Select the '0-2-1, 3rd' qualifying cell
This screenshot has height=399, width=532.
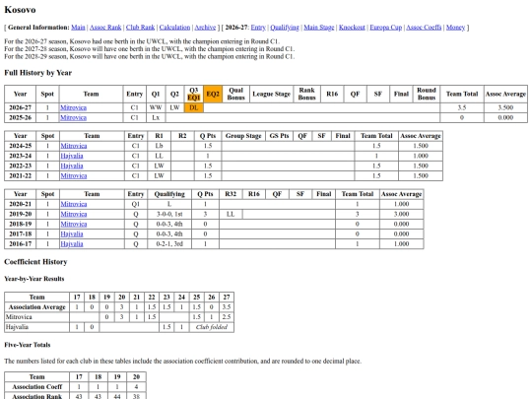[169, 244]
